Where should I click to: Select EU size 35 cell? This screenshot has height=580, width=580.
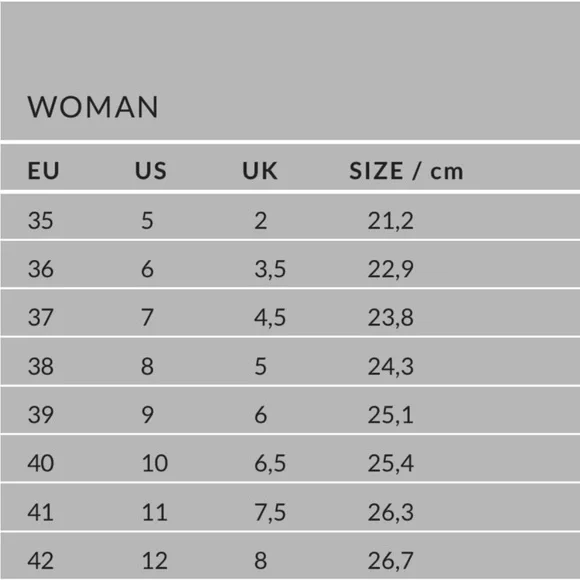pos(41,221)
